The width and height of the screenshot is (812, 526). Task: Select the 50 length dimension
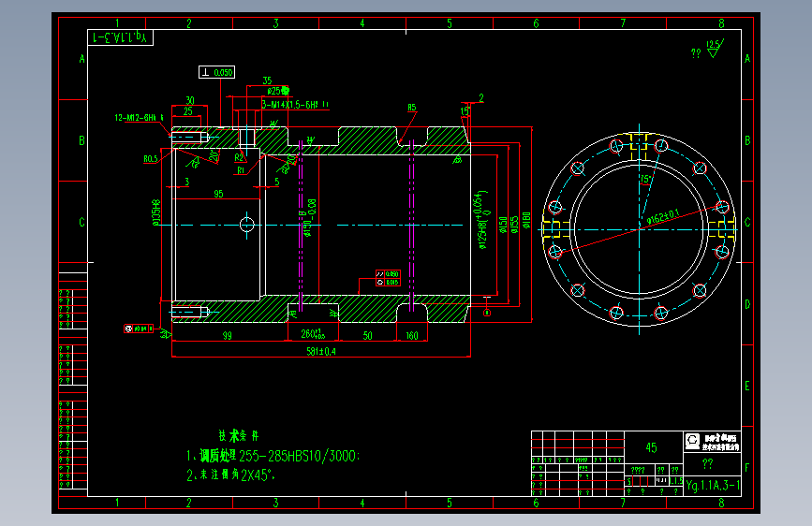(367, 335)
